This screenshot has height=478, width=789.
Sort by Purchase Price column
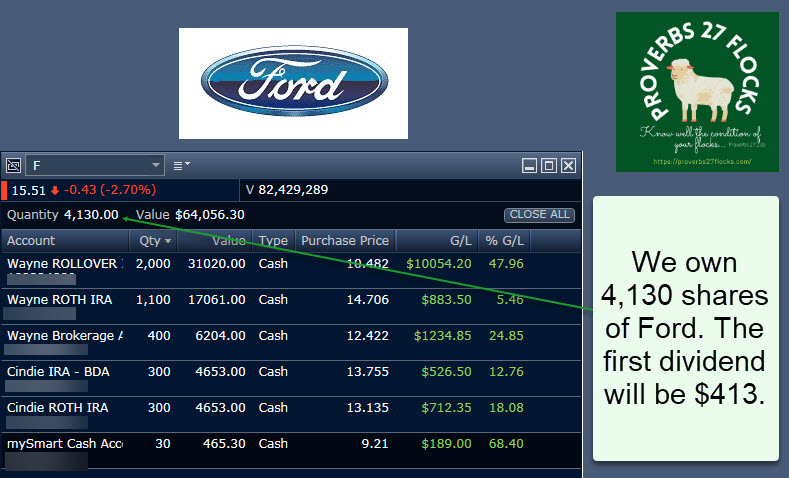[344, 241]
